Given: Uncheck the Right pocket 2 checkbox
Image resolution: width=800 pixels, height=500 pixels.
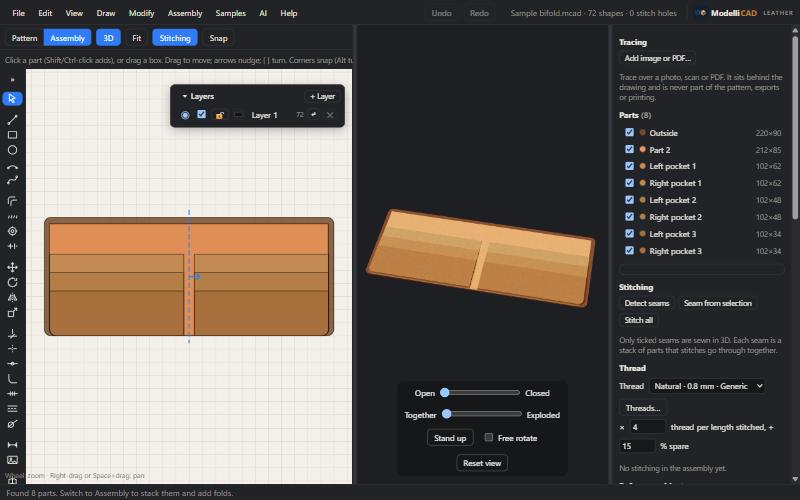Looking at the screenshot, I should click(x=630, y=216).
